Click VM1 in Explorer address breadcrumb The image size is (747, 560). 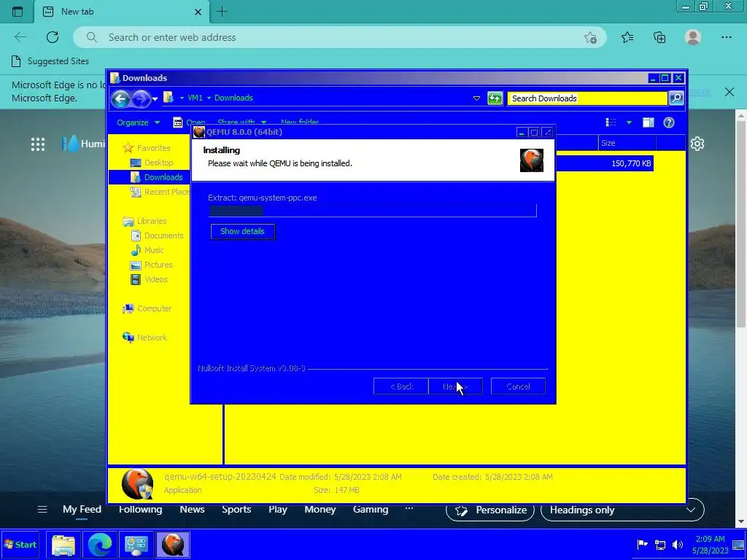[195, 98]
